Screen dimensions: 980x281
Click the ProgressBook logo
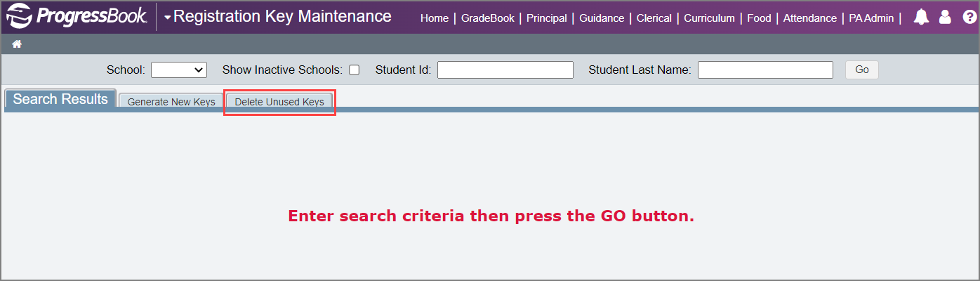[77, 17]
